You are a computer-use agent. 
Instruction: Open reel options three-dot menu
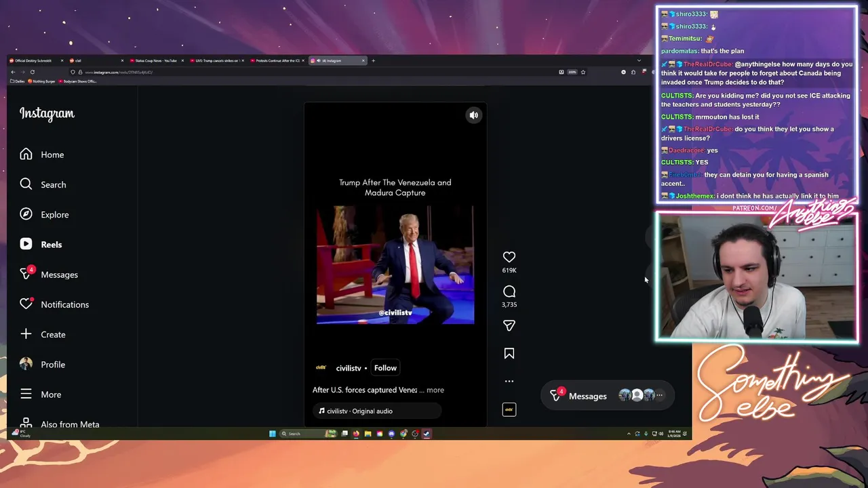(x=509, y=381)
